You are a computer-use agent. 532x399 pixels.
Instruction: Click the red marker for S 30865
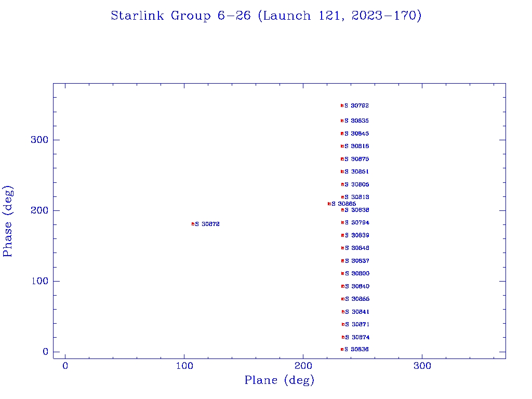coord(329,204)
